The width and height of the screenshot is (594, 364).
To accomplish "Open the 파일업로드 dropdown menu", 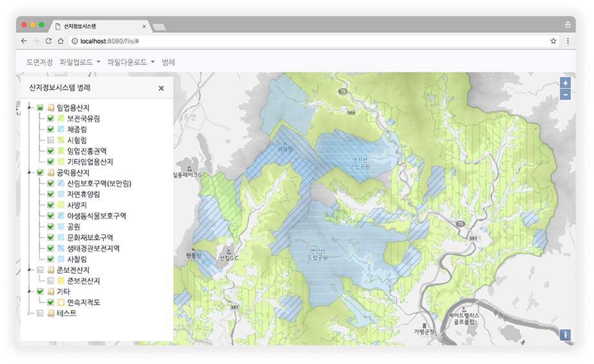I will pyautogui.click(x=80, y=62).
